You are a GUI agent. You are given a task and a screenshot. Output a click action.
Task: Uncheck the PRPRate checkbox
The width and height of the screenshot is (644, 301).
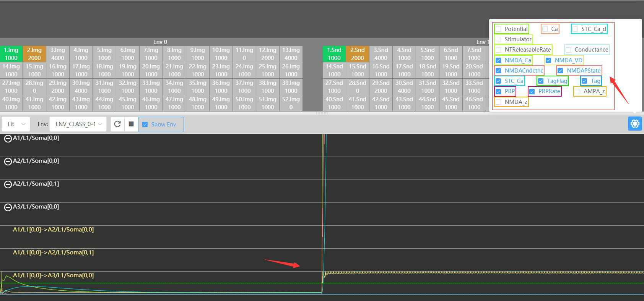pyautogui.click(x=532, y=91)
